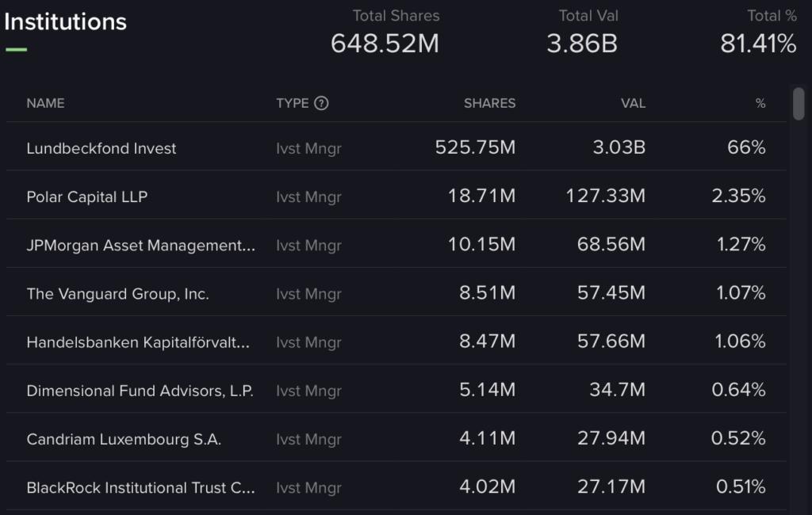The height and width of the screenshot is (515, 812).
Task: Click the Total % 81.41% figure
Action: (x=758, y=44)
